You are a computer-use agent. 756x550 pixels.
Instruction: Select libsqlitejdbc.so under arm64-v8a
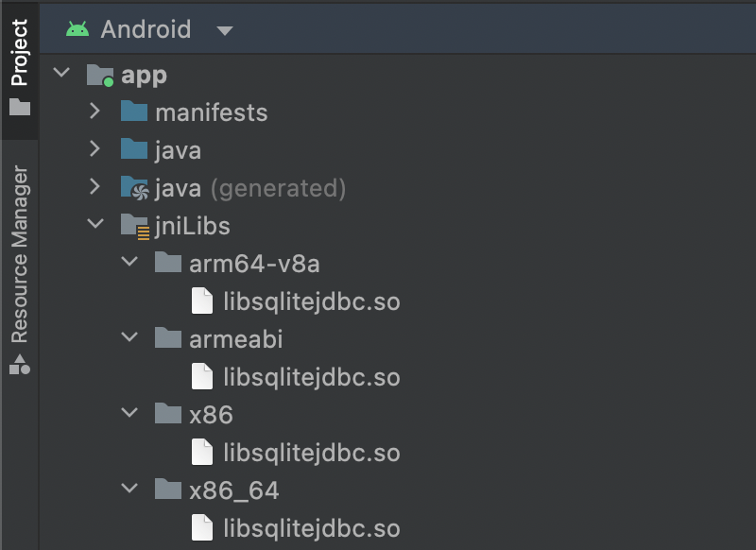(x=311, y=301)
